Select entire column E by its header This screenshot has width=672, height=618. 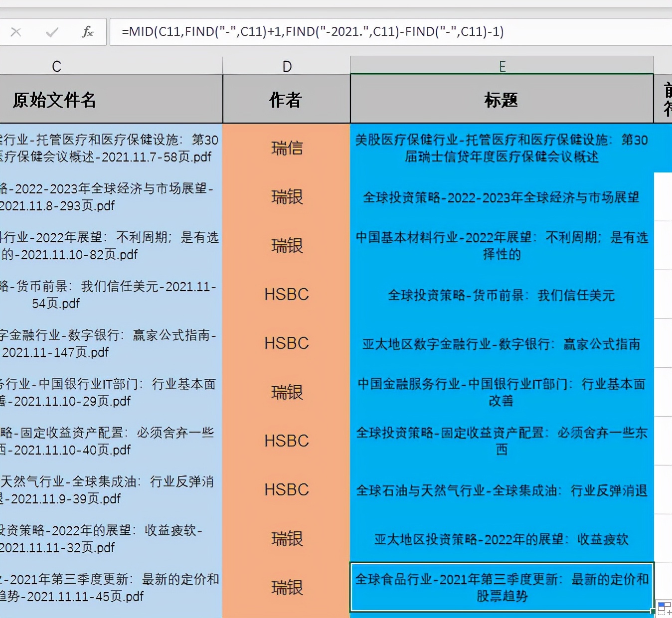(x=502, y=65)
